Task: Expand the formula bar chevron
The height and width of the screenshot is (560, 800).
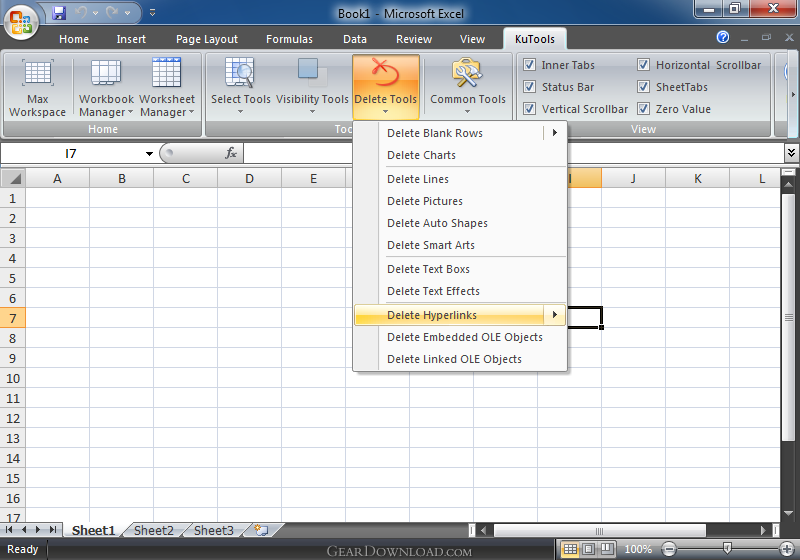Action: pyautogui.click(x=791, y=152)
